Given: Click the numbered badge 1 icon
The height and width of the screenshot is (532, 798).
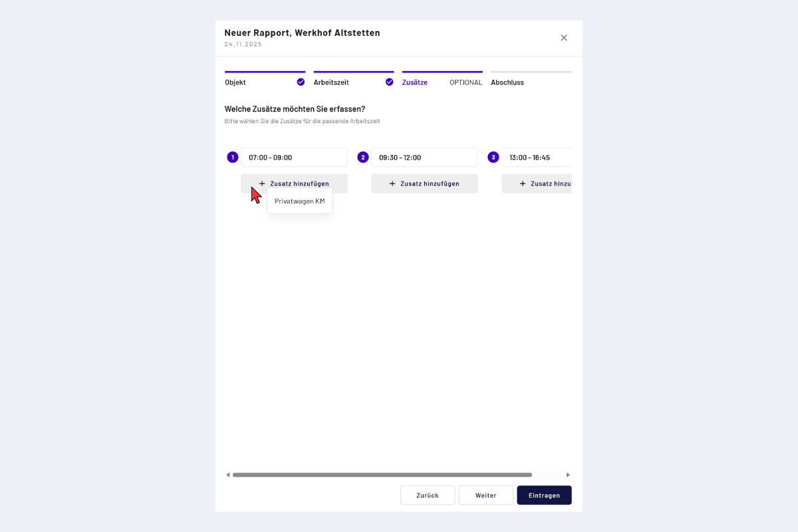Looking at the screenshot, I should [232, 158].
